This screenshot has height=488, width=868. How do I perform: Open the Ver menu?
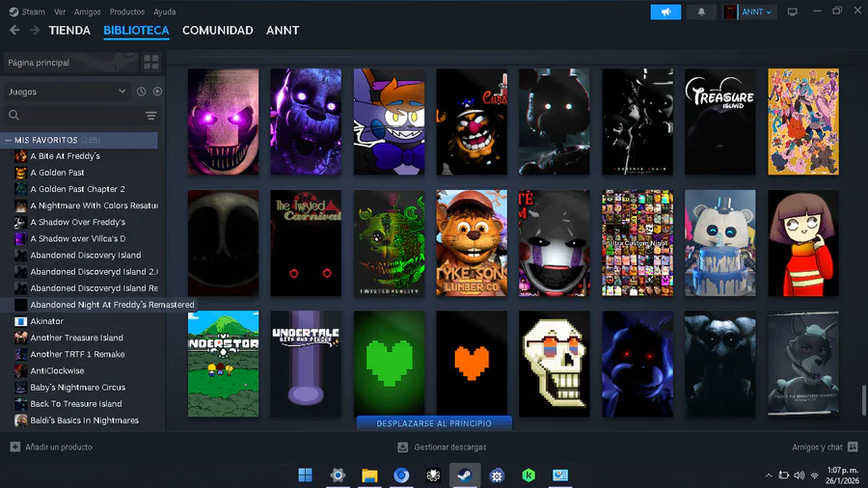click(x=60, y=12)
